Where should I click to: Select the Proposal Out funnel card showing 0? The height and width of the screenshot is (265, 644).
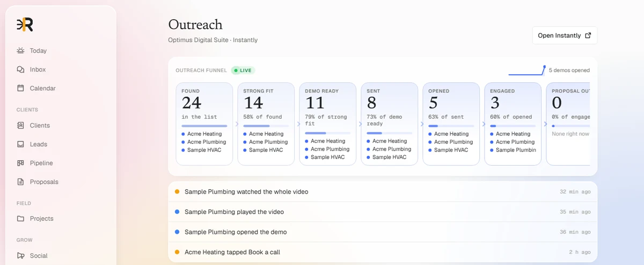pyautogui.click(x=568, y=124)
